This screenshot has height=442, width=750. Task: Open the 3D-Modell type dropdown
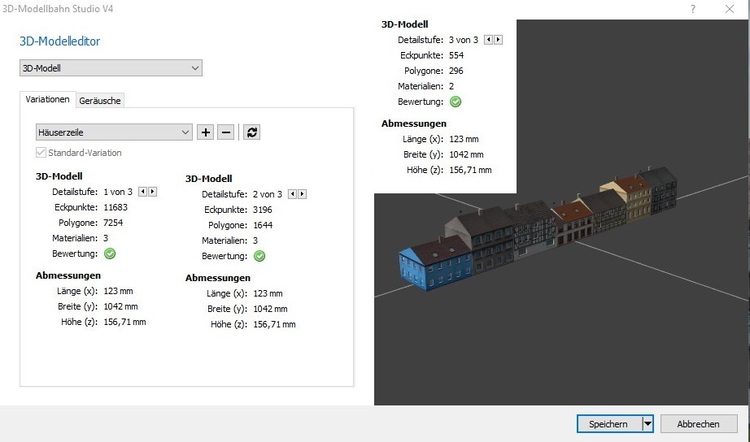click(111, 68)
